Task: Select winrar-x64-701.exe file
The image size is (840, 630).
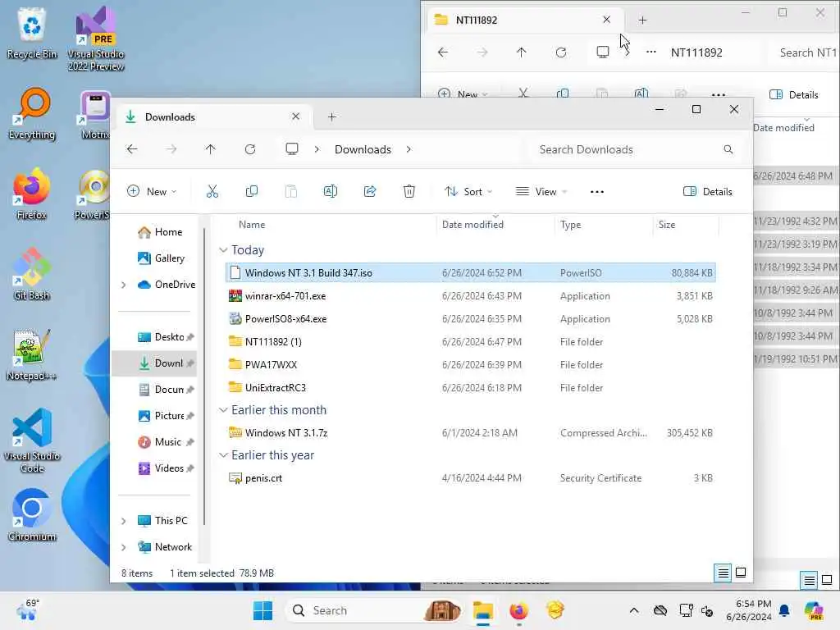Action: 471,295
